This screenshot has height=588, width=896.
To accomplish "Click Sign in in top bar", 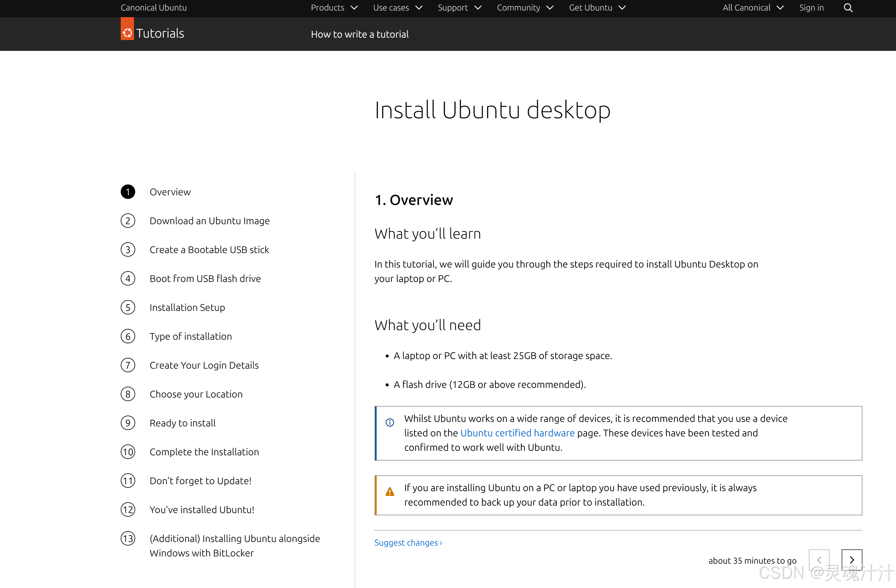I will click(x=811, y=8).
